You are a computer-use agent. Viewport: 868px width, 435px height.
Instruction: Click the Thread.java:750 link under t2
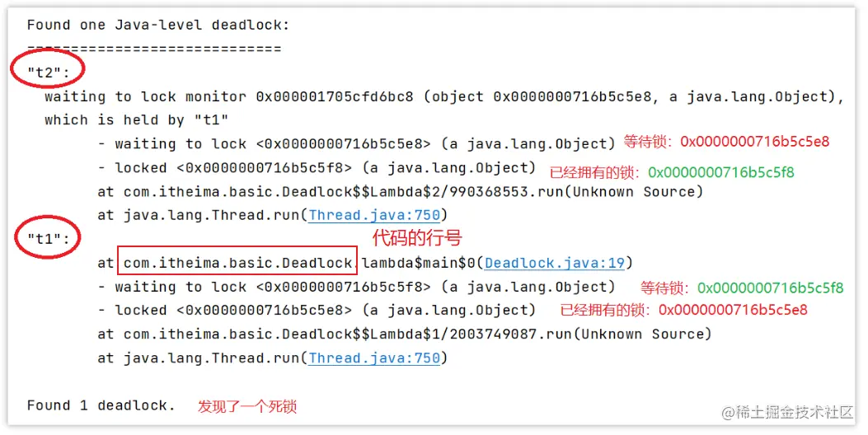point(375,216)
